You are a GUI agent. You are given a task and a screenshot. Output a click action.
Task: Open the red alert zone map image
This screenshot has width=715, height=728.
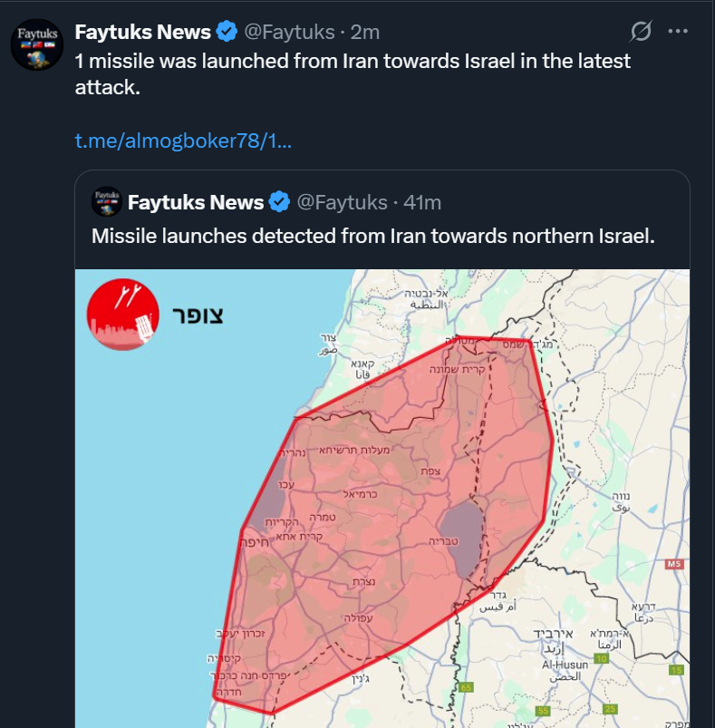point(382,499)
